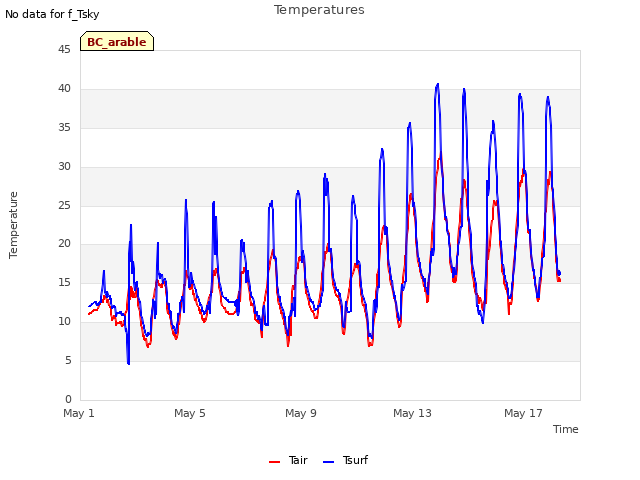Click the May 13 axis label

(x=412, y=413)
